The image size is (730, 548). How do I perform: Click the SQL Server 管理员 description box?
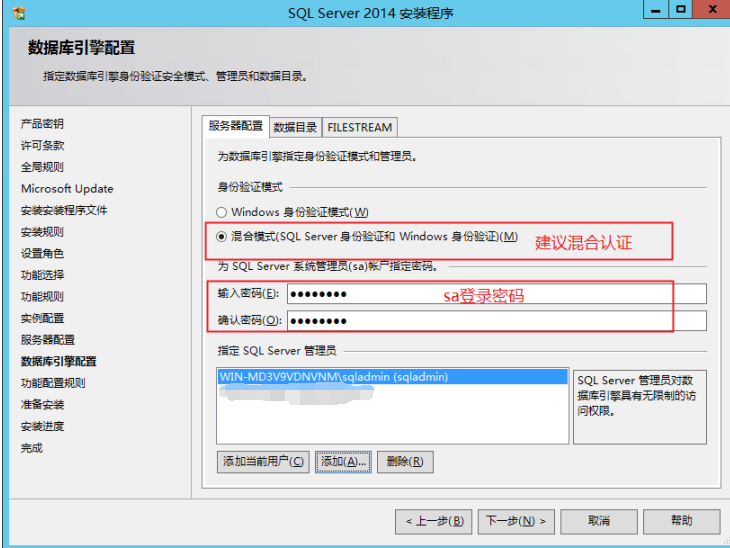click(x=640, y=407)
